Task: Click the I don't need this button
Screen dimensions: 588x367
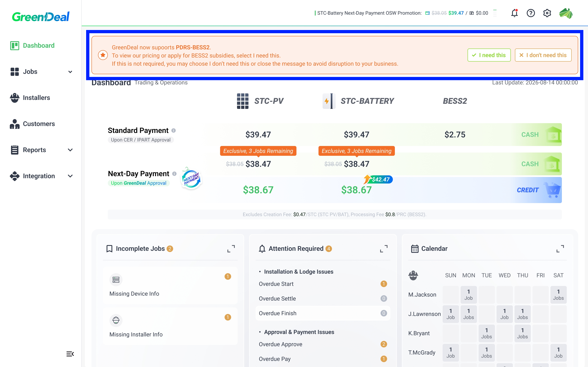Action: pos(543,55)
